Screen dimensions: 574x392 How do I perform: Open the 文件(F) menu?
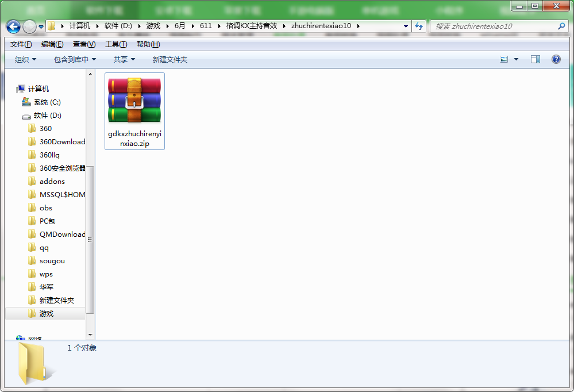21,44
